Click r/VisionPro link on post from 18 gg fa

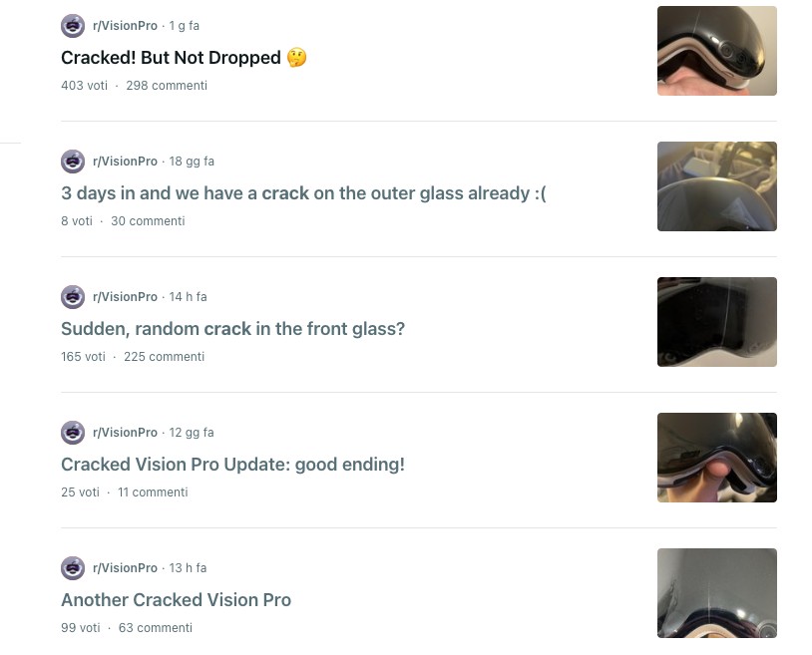coord(125,162)
